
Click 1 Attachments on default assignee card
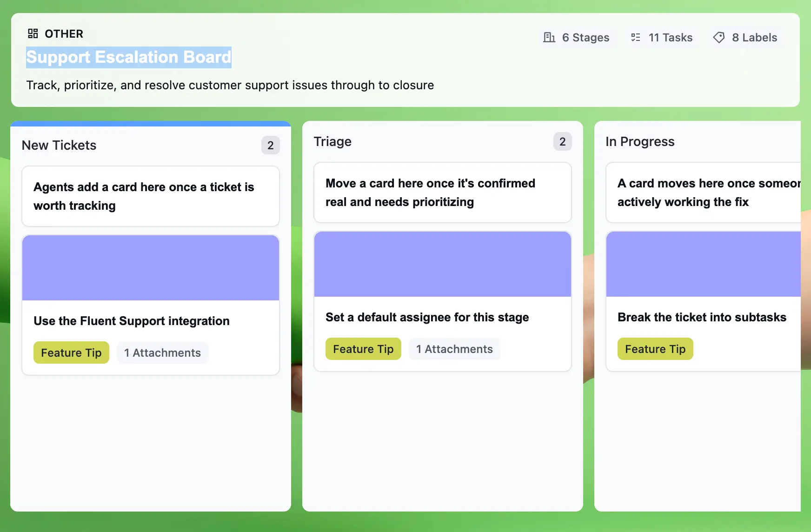(x=454, y=349)
